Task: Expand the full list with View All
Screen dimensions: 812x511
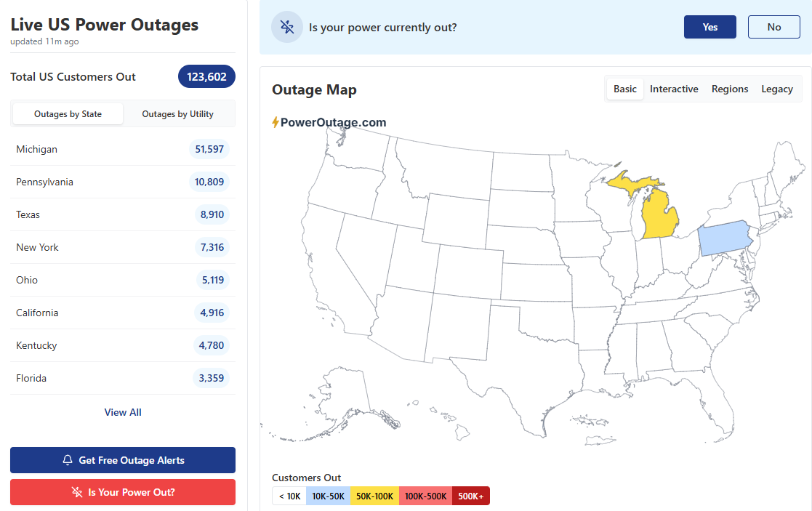Action: [x=123, y=412]
